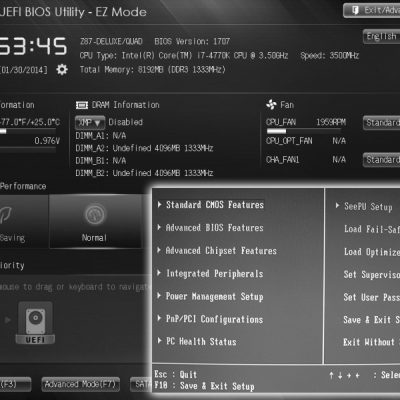Click the CPU Type i7-4770K line
The width and height of the screenshot is (400, 400).
click(184, 55)
